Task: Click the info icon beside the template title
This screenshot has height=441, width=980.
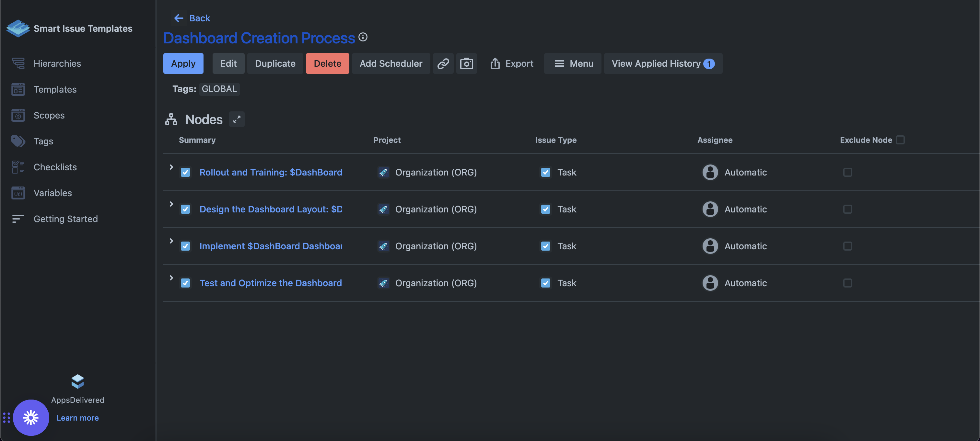Action: (363, 37)
